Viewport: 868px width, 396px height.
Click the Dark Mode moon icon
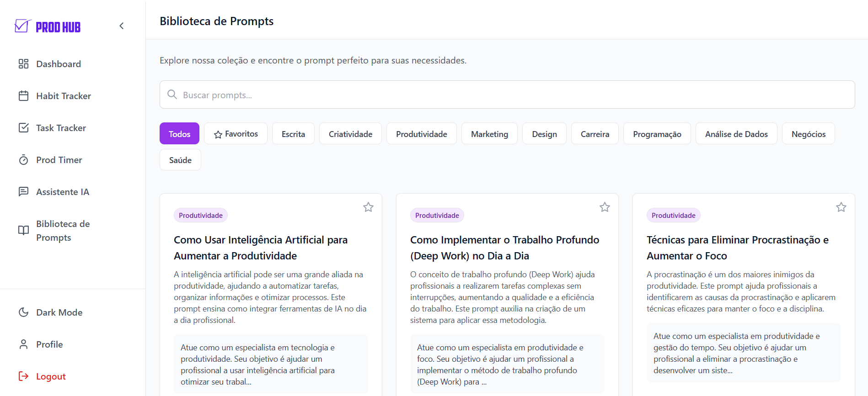click(x=23, y=312)
